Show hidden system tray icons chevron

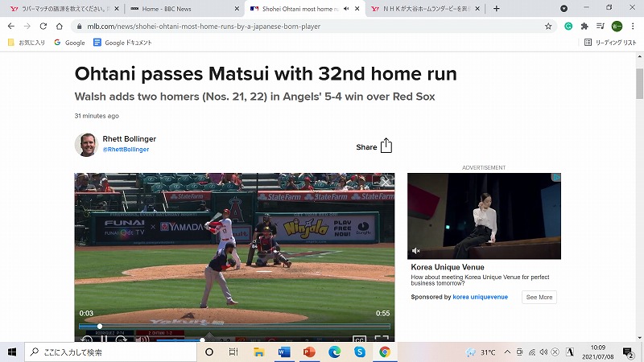pos(507,352)
